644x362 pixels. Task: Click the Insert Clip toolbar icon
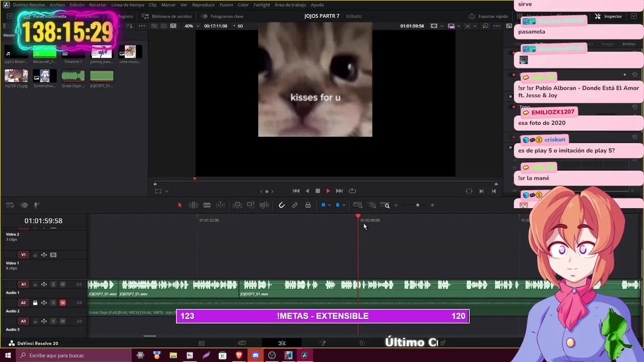tap(237, 205)
